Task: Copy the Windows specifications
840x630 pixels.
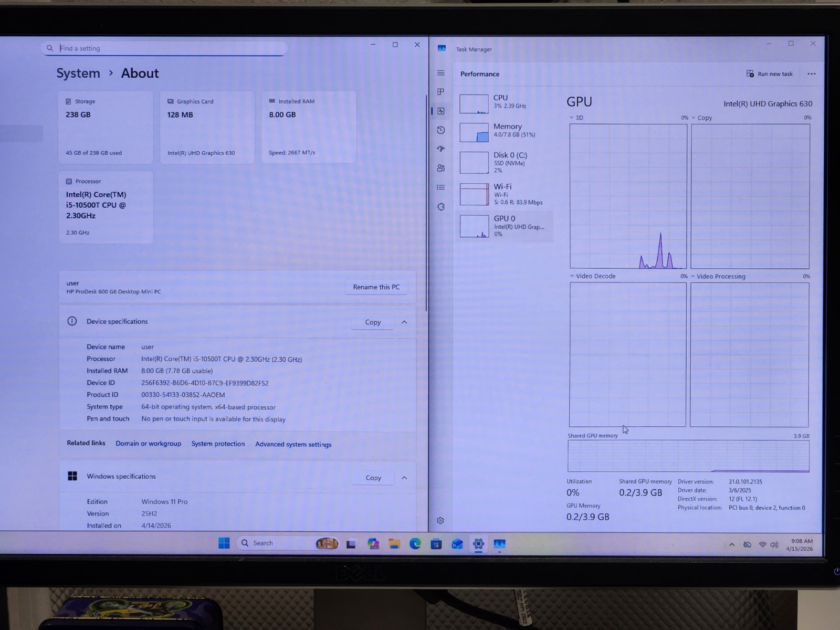Action: pos(373,478)
